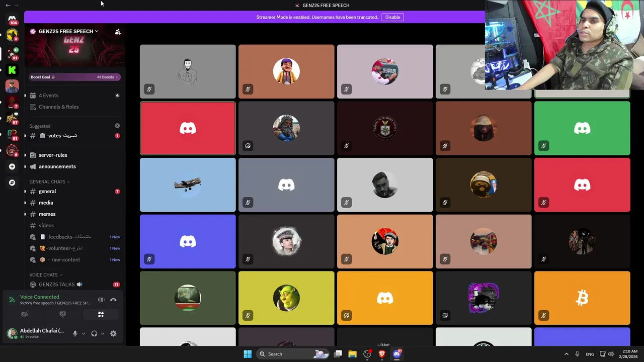Image resolution: width=644 pixels, height=362 pixels.
Task: Show hidden system tray icons chevron
Action: 566,354
